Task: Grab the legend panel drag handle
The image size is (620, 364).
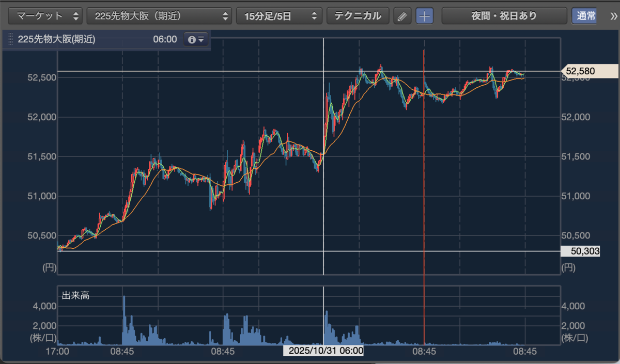Action: 10,39
